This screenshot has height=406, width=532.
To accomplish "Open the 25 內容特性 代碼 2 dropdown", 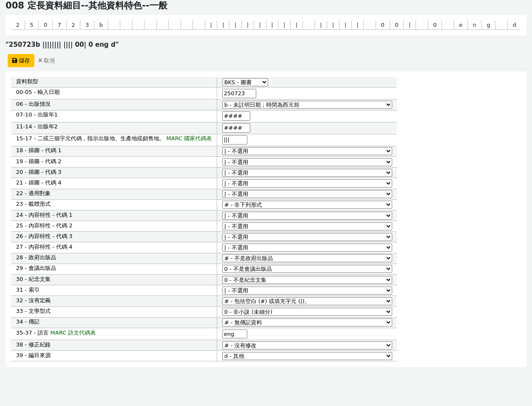I will tap(307, 226).
